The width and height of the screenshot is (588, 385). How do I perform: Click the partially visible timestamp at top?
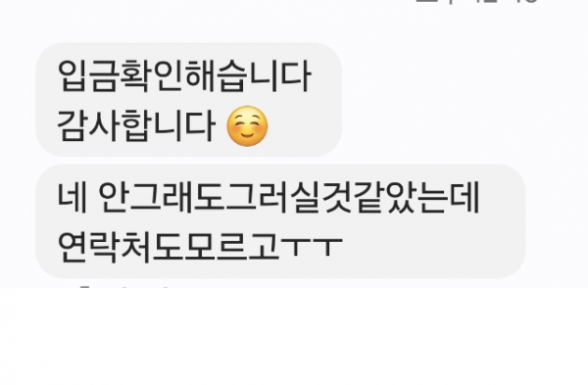(476, 2)
